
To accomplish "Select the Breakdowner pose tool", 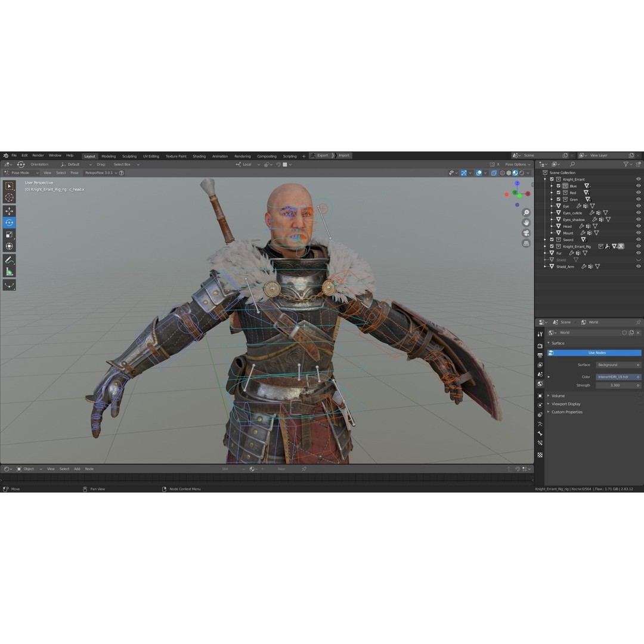I will (9, 285).
